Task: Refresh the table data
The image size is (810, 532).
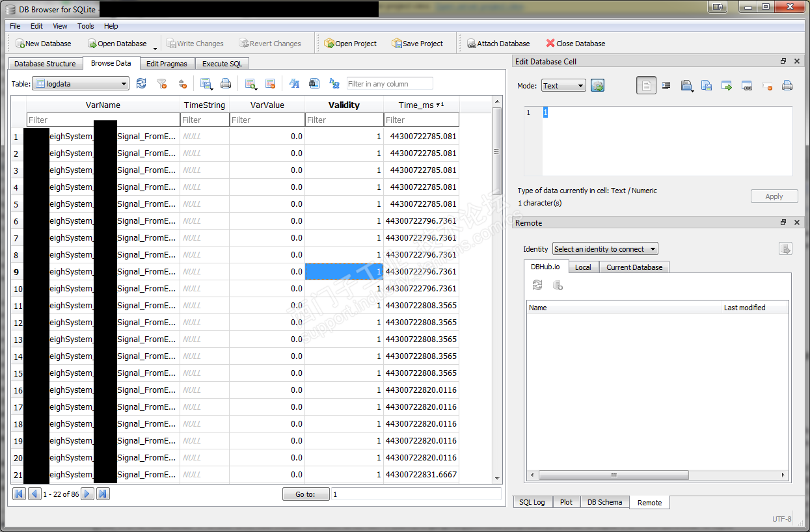Action: coord(141,84)
